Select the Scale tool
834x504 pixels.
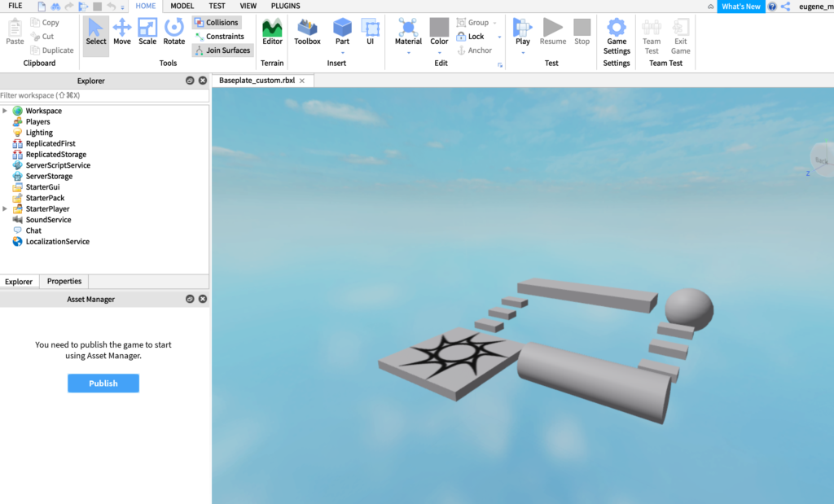coord(147,32)
